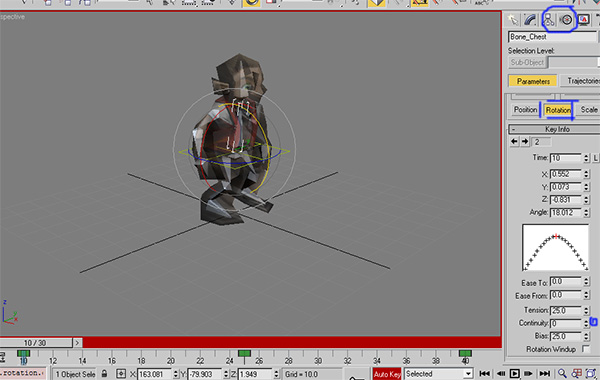Viewport: 600px width, 380px height.
Task: Select the keyframe marker at frame 25
Action: pyautogui.click(x=244, y=353)
